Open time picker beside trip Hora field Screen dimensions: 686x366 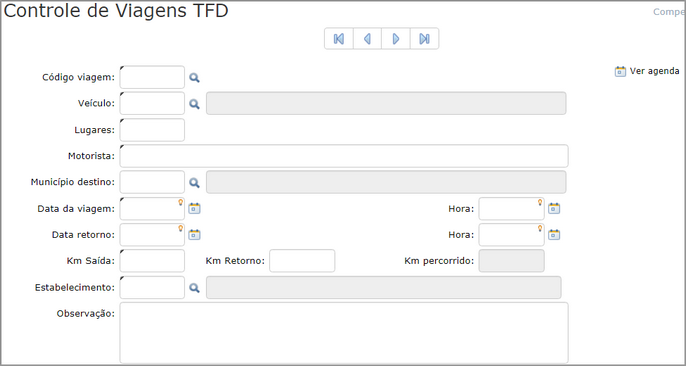click(x=554, y=209)
